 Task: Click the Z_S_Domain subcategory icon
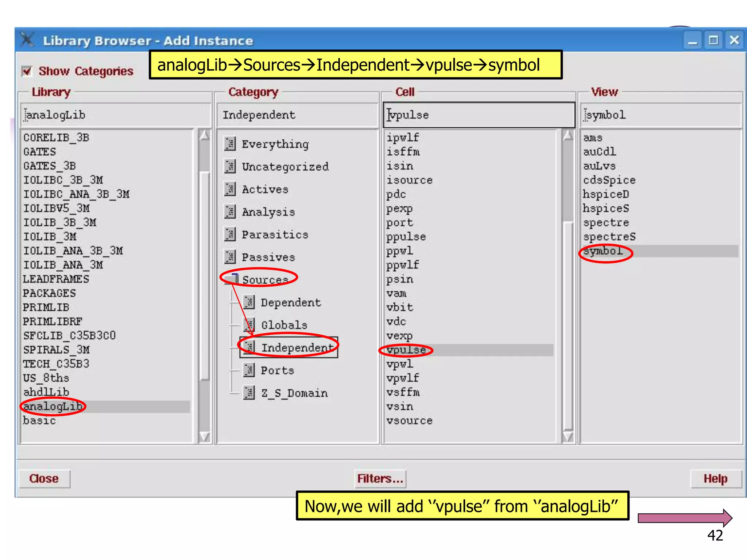coord(249,393)
